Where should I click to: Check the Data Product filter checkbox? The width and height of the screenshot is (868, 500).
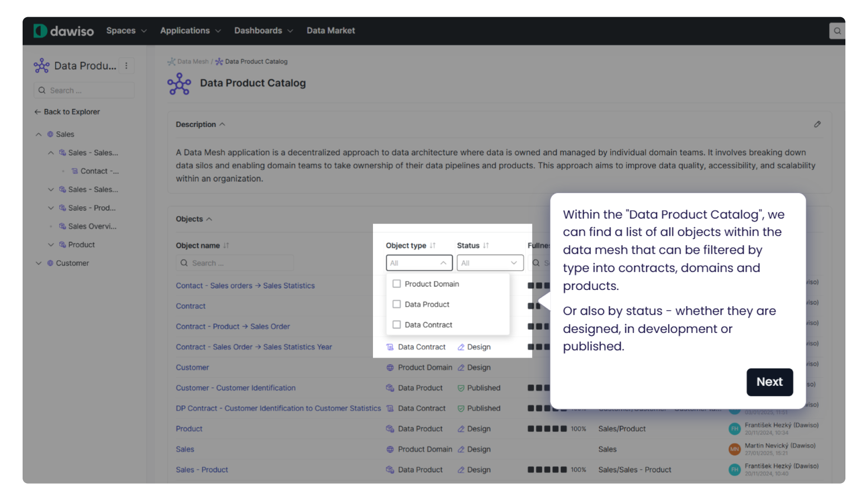(x=396, y=304)
